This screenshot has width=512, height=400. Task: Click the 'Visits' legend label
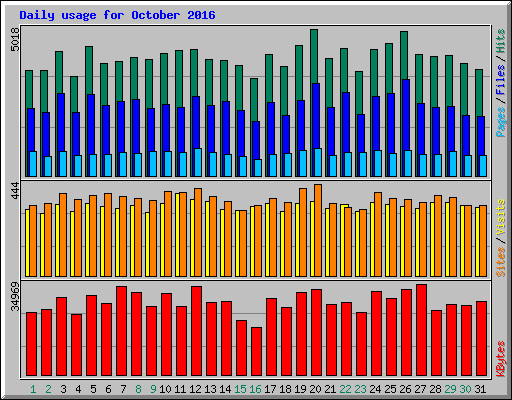point(501,217)
